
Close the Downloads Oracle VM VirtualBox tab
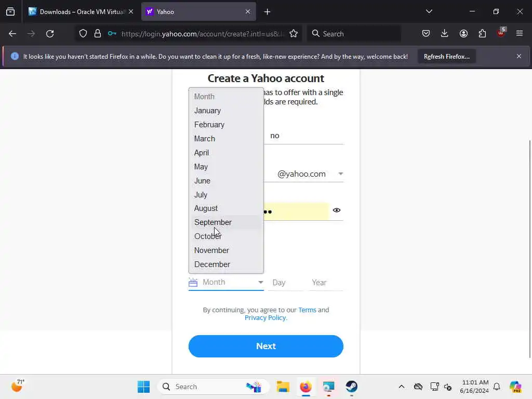click(131, 11)
